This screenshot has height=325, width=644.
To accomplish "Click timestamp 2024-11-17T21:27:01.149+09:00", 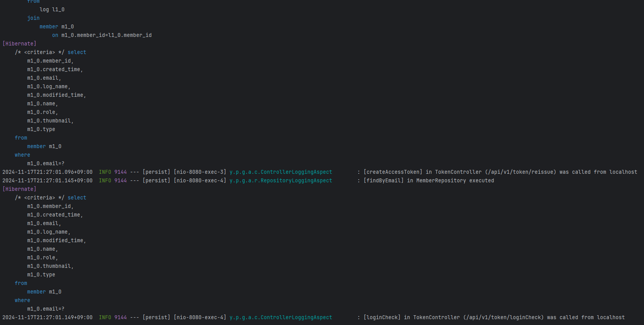I will pyautogui.click(x=47, y=317).
